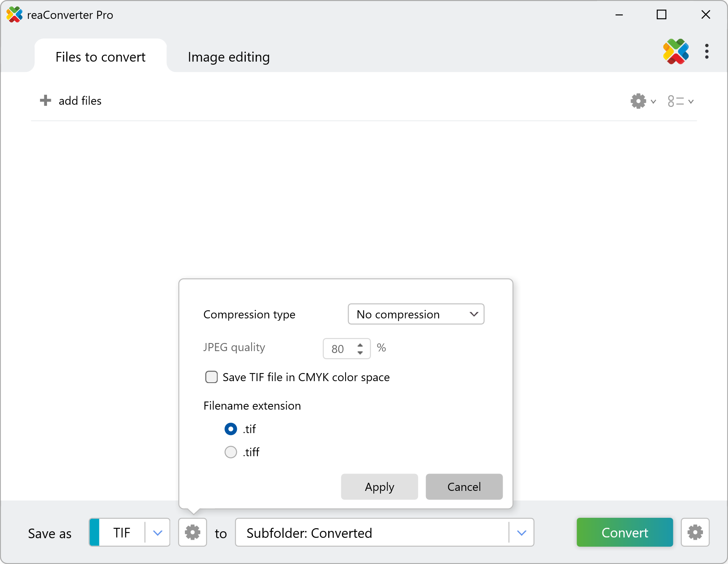The image size is (728, 564).
Task: Expand the Subfolder: Converted destination dropdown
Action: 522,533
